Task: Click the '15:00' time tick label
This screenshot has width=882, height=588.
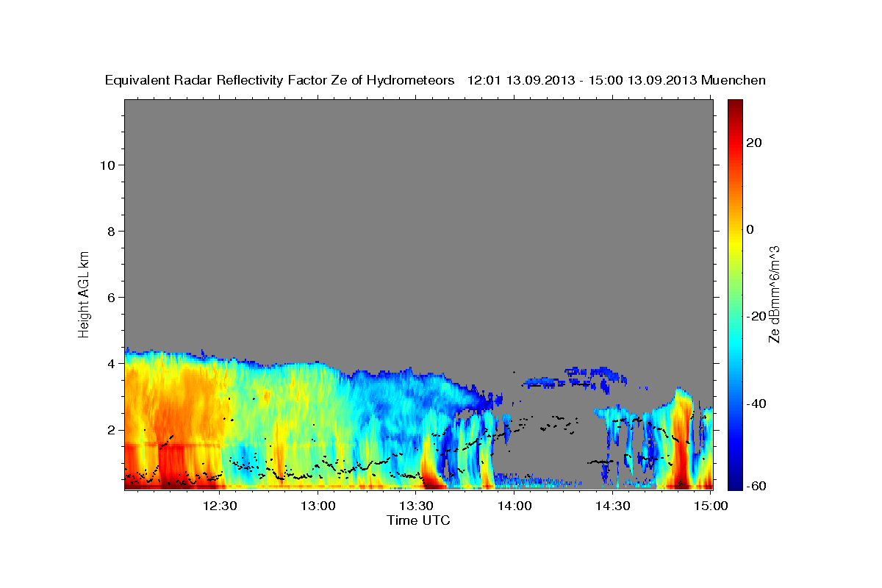Action: tap(710, 506)
